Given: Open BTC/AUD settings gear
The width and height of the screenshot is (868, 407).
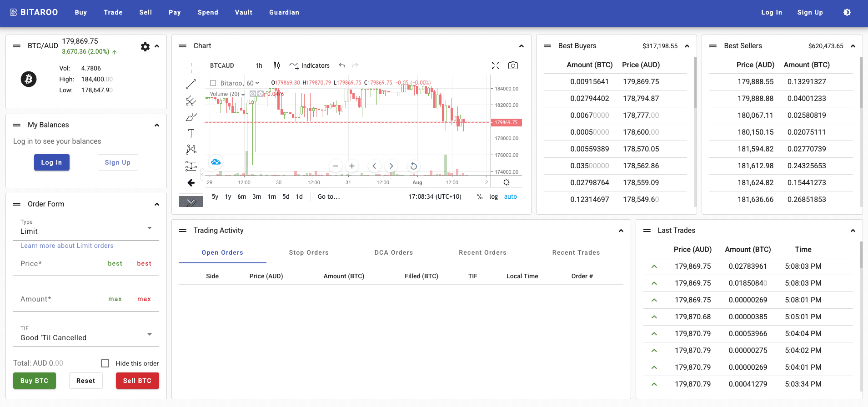Looking at the screenshot, I should tap(145, 46).
